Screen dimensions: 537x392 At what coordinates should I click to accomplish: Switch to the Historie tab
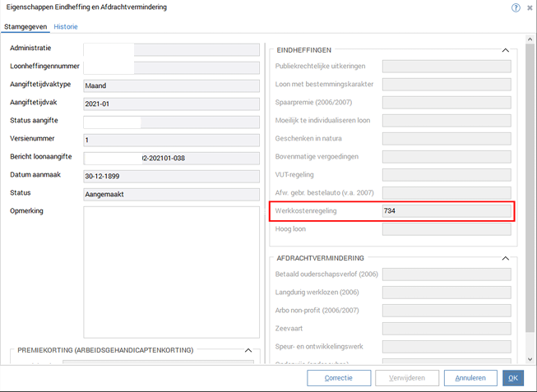tap(66, 26)
